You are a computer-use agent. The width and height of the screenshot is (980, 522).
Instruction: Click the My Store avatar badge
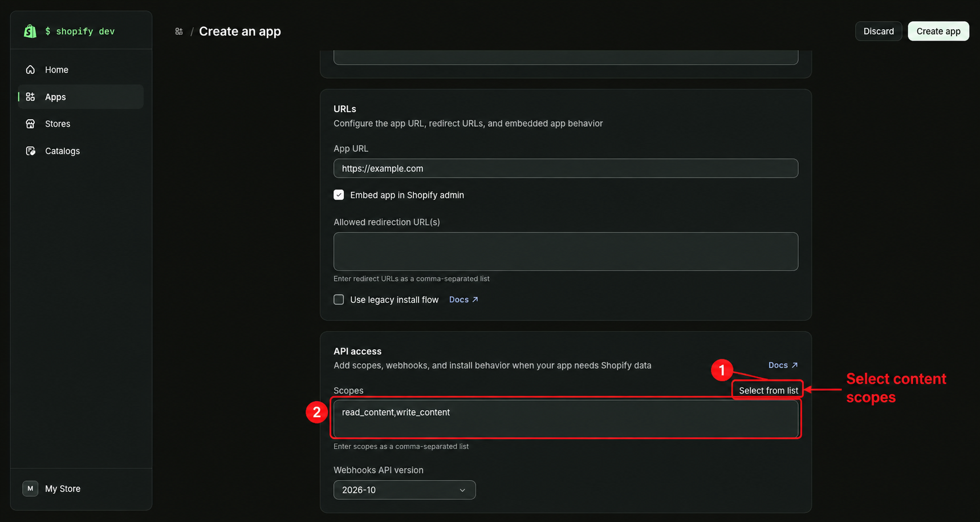(x=30, y=488)
